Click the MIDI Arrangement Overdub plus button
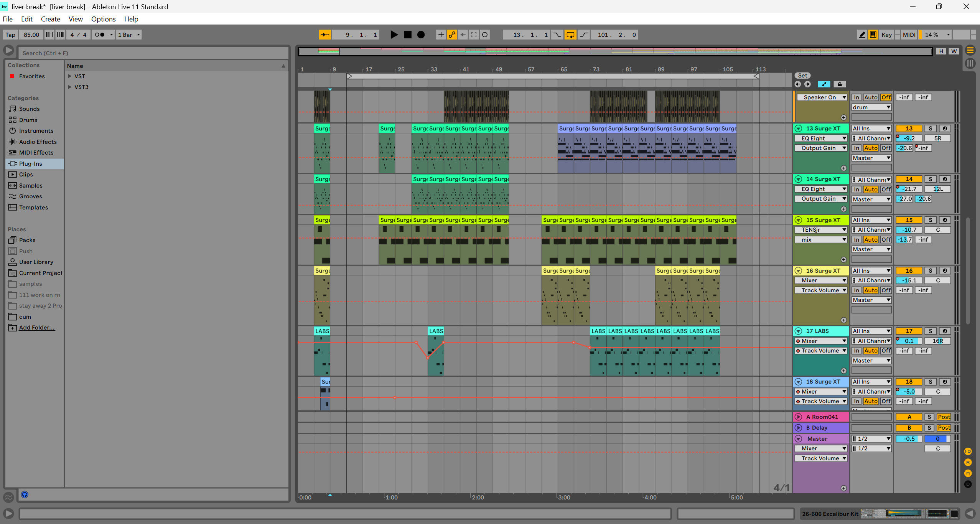Viewport: 980px width, 524px height. point(441,35)
